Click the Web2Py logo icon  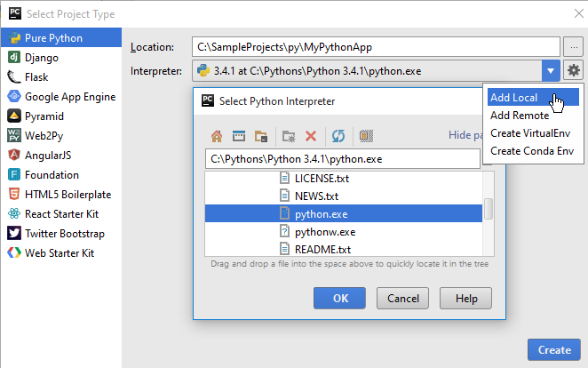[14, 135]
